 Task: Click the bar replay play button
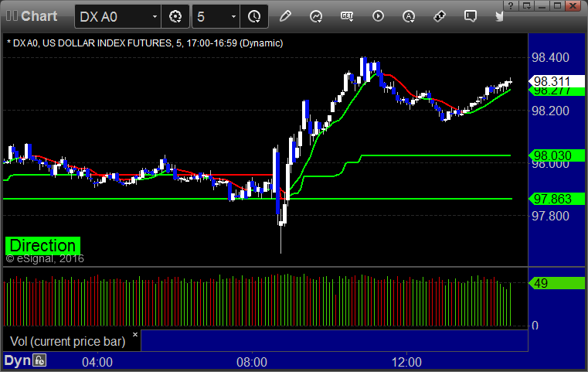[378, 16]
